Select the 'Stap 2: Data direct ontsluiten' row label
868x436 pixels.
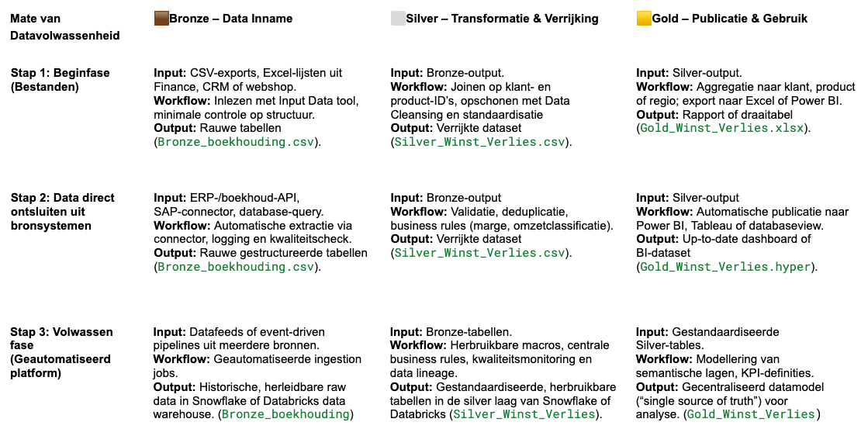[x=63, y=212]
